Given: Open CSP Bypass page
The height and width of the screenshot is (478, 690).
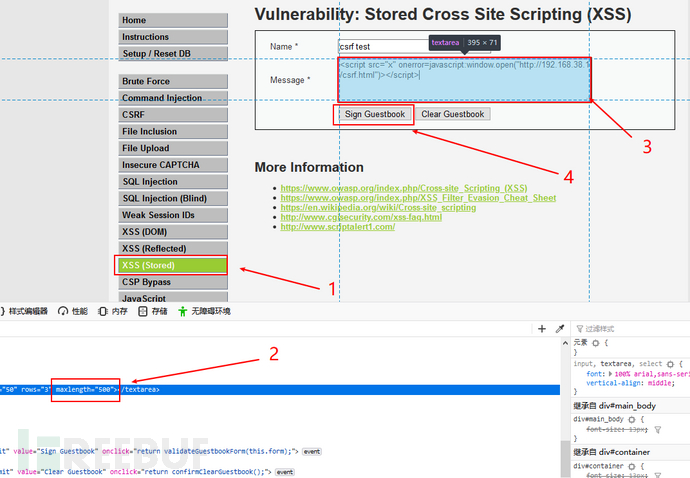Looking at the screenshot, I should pyautogui.click(x=173, y=282).
